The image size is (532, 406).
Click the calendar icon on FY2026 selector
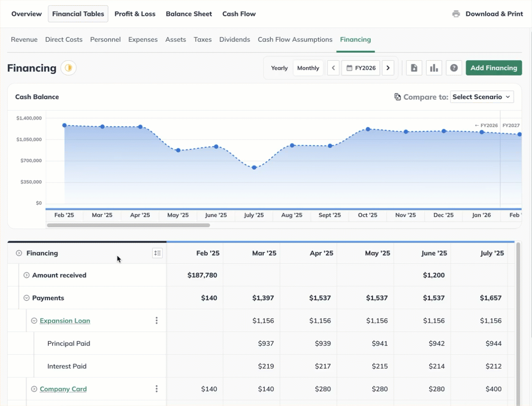tap(349, 67)
